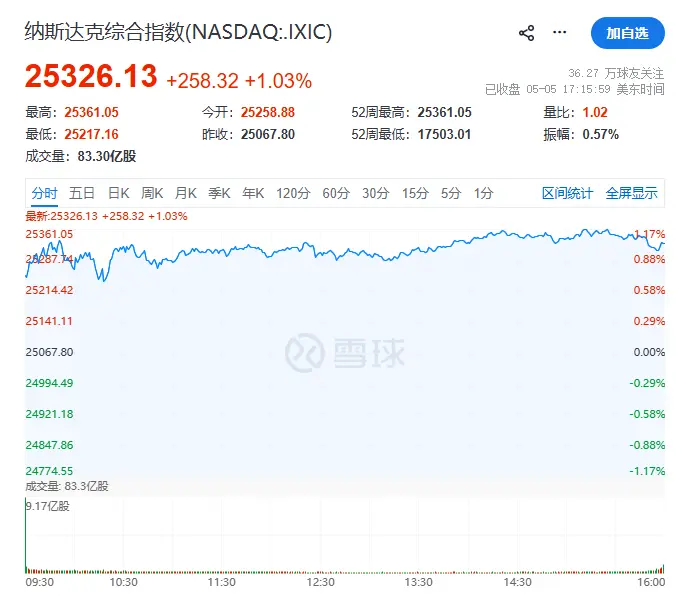This screenshot has width=683, height=607.
Task: Click the 52周最高 value
Action: click(x=444, y=112)
